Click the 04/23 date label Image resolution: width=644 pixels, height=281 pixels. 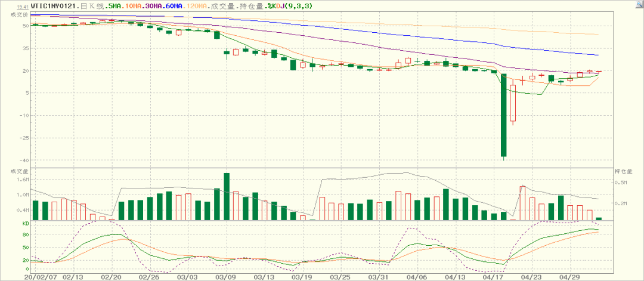coord(532,277)
